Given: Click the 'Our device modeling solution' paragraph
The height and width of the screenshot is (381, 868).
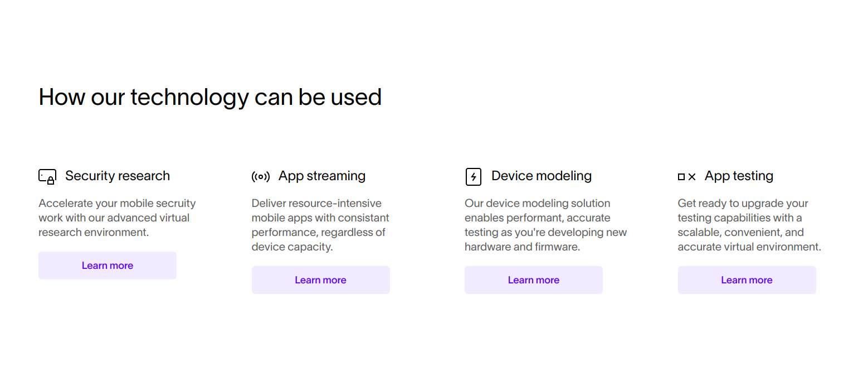Looking at the screenshot, I should pyautogui.click(x=545, y=225).
